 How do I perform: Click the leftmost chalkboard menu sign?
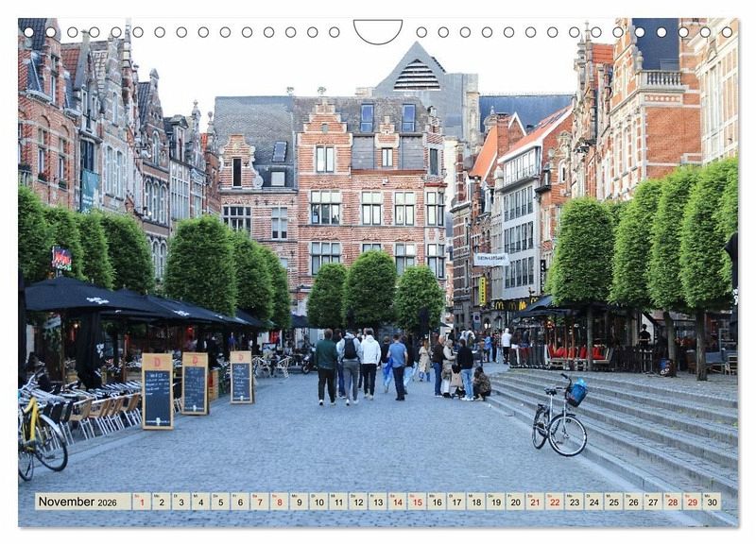pos(157,391)
